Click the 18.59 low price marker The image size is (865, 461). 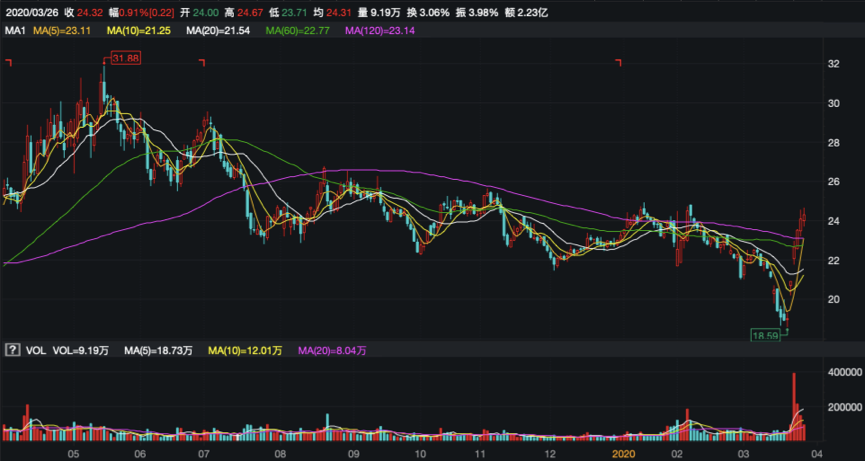[x=764, y=336]
